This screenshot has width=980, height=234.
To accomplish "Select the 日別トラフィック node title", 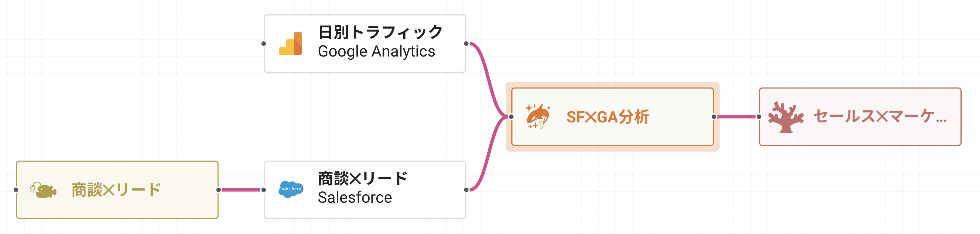I will click(380, 32).
